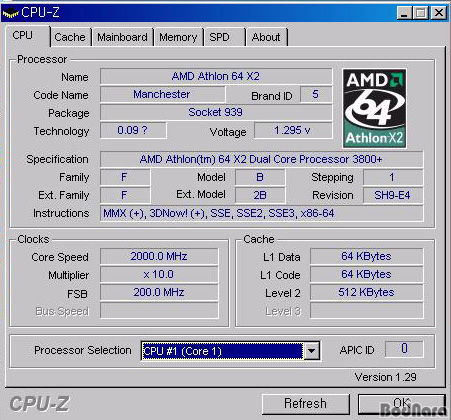Click the Core Speed value field

pos(159,256)
